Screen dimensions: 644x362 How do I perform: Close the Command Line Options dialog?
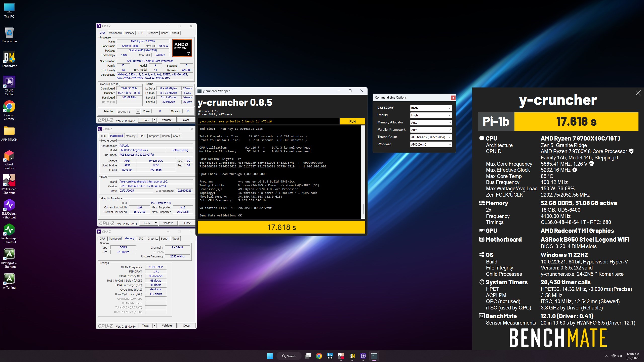point(453,98)
